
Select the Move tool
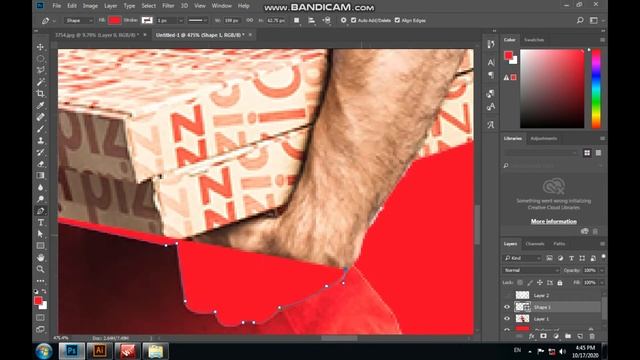40,47
